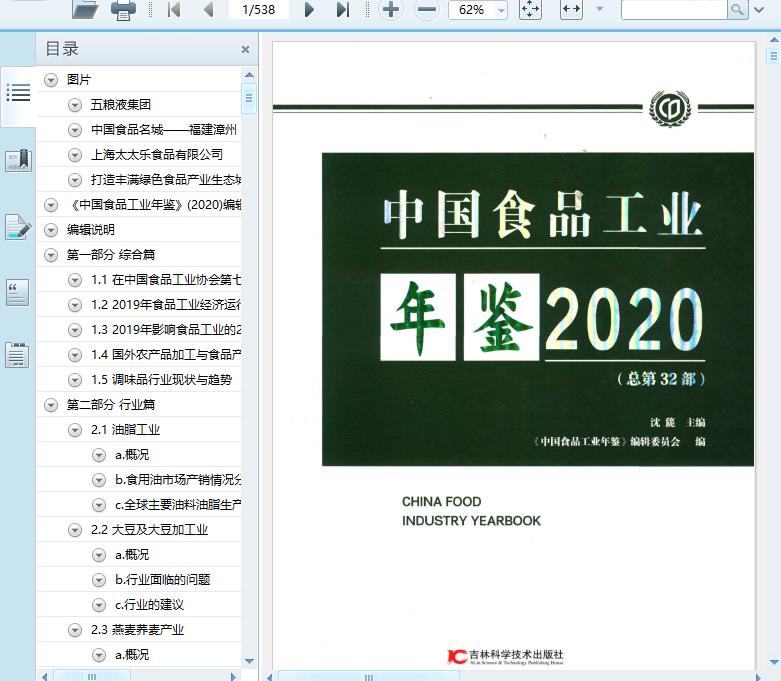Fit page to width
The height and width of the screenshot is (681, 781).
571,9
